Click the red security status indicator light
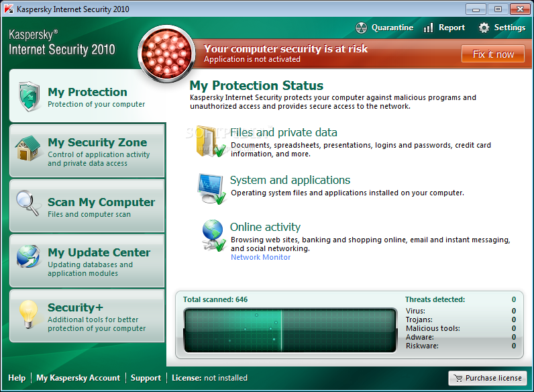Screen dimensions: 534x392 pos(166,54)
